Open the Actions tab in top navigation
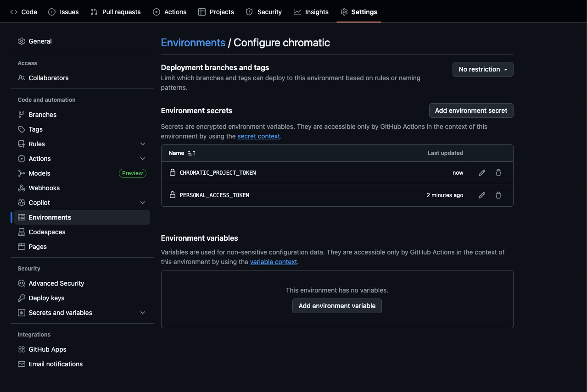The width and height of the screenshot is (587, 392). (x=169, y=12)
